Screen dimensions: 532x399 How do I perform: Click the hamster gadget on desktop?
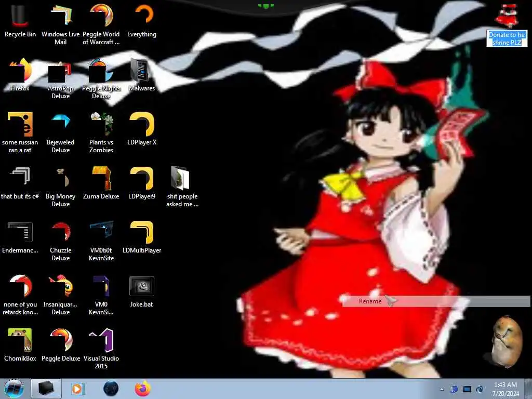point(507,342)
